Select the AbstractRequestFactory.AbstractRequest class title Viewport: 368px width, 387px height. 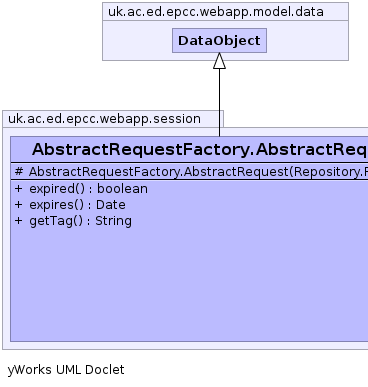pos(200,149)
